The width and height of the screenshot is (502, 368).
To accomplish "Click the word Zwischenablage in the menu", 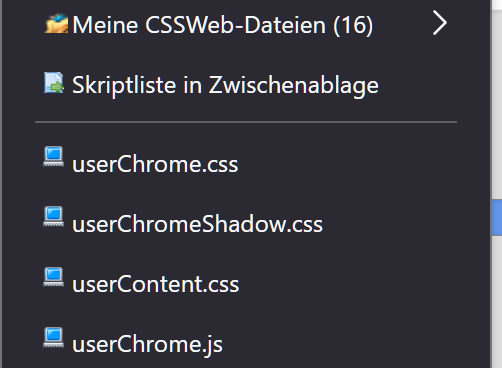I will pyautogui.click(x=294, y=85).
